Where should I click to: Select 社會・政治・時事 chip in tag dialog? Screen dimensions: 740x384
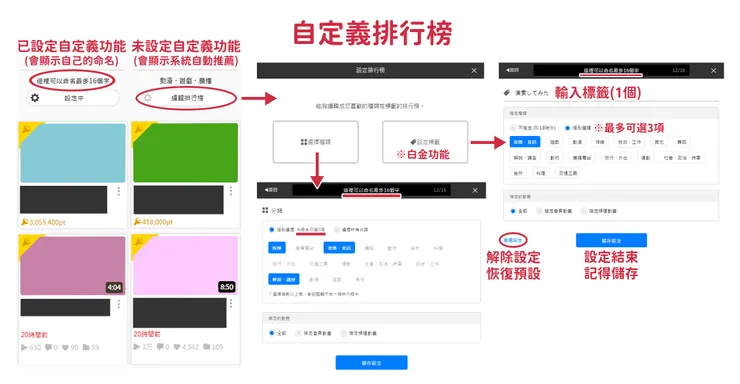pyautogui.click(x=682, y=158)
